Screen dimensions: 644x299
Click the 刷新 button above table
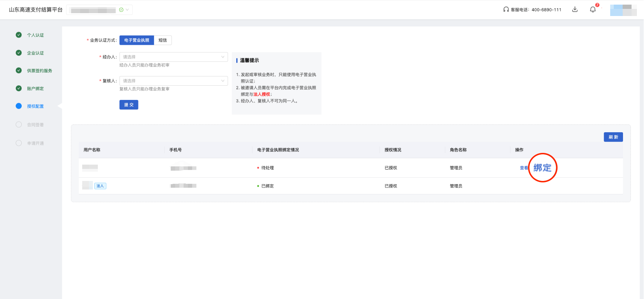click(x=613, y=137)
